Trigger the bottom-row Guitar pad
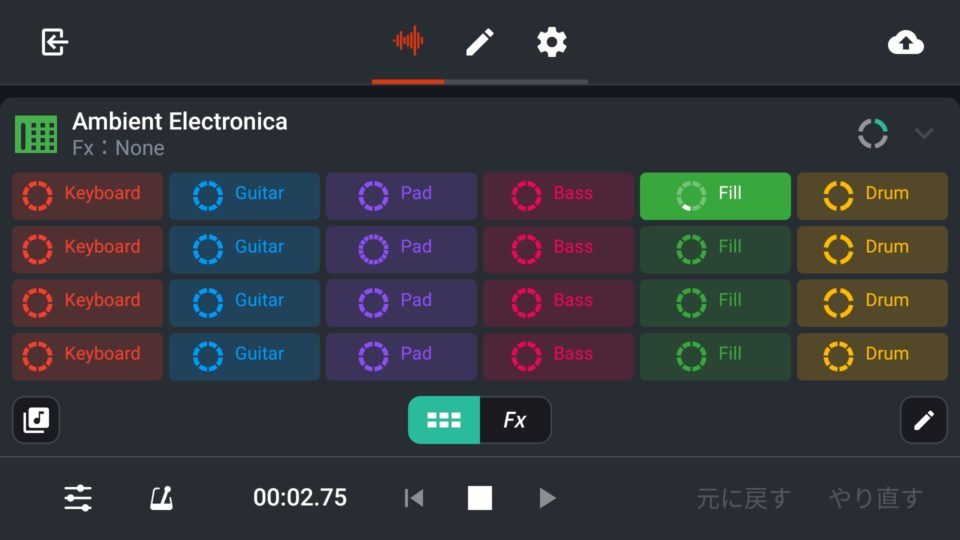 pyautogui.click(x=244, y=356)
